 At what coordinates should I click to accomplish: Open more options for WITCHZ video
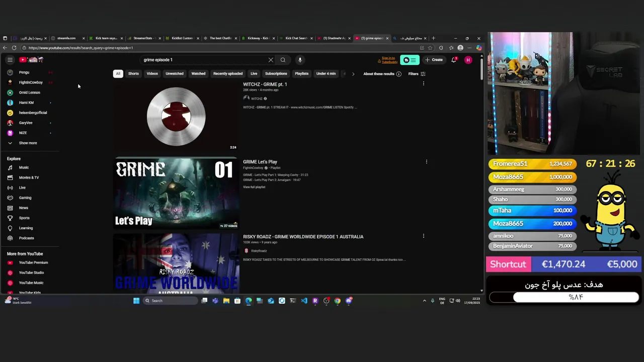click(x=424, y=83)
